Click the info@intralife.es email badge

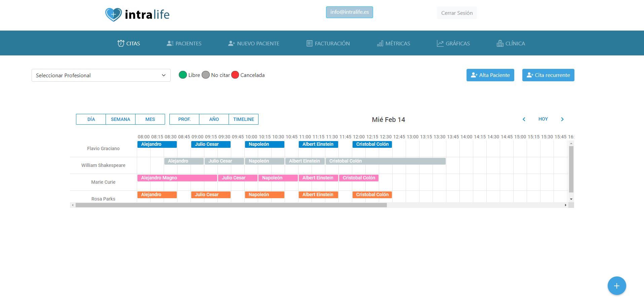(350, 12)
